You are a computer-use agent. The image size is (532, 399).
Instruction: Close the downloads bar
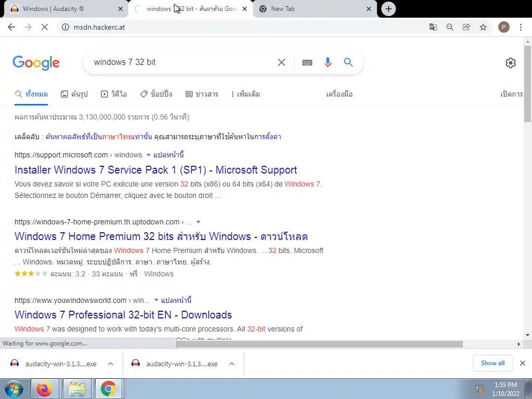point(523,363)
